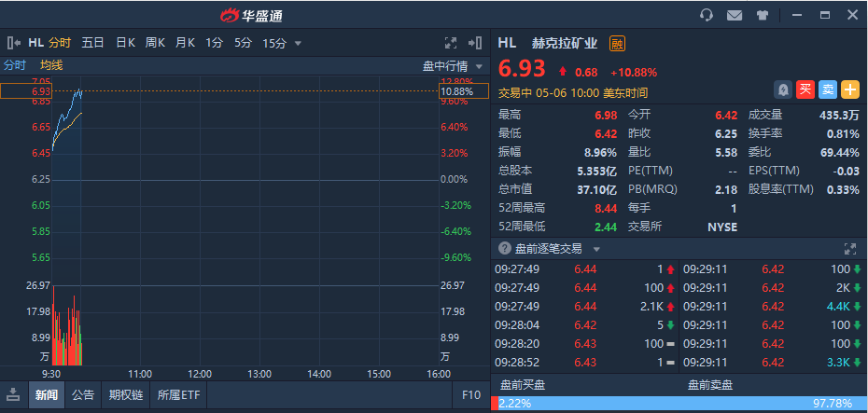The height and width of the screenshot is (413, 868).
Task: Click the large 6.93 last price
Action: tap(522, 69)
